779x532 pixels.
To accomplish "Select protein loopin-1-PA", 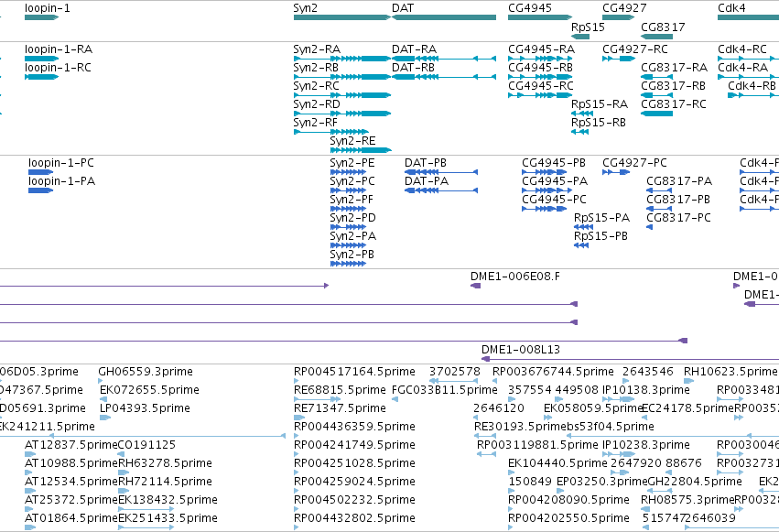I will (41, 190).
